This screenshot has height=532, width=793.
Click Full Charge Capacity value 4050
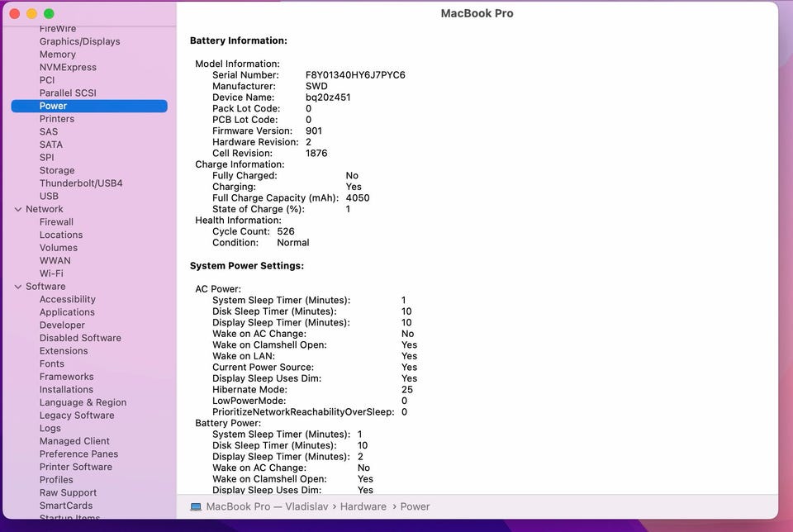tap(358, 197)
